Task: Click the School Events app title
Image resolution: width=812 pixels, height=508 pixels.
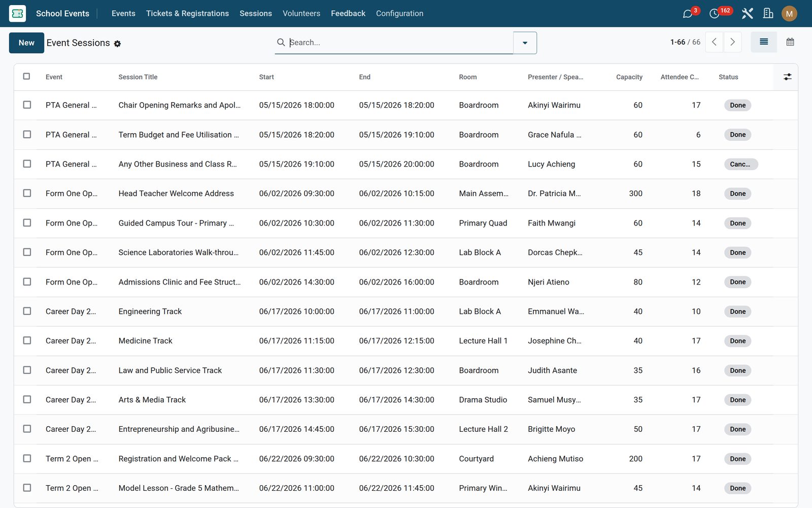Action: pos(62,14)
